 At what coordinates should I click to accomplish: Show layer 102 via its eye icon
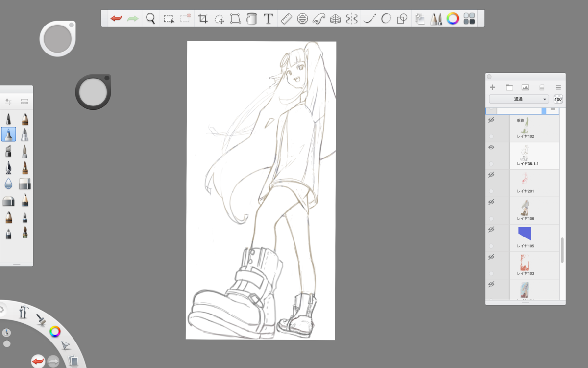[491, 120]
